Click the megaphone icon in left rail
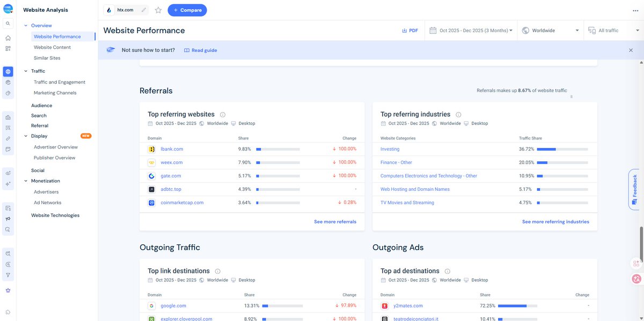This screenshot has height=321, width=644. 8,219
